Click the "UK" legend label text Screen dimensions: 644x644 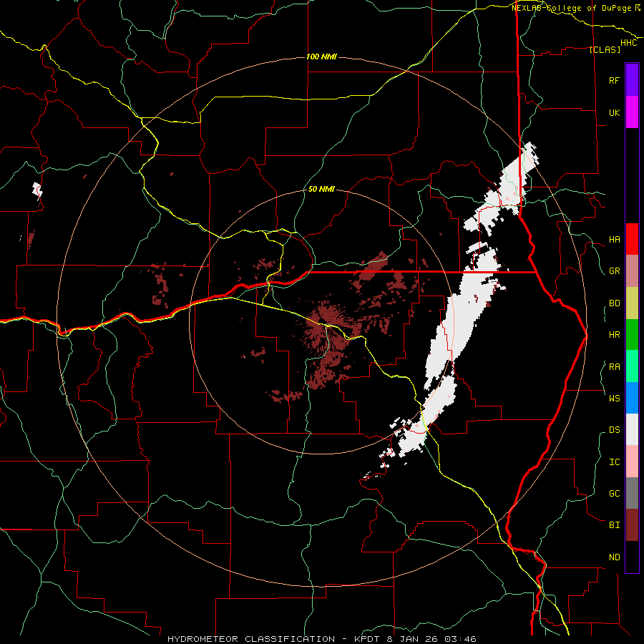614,112
